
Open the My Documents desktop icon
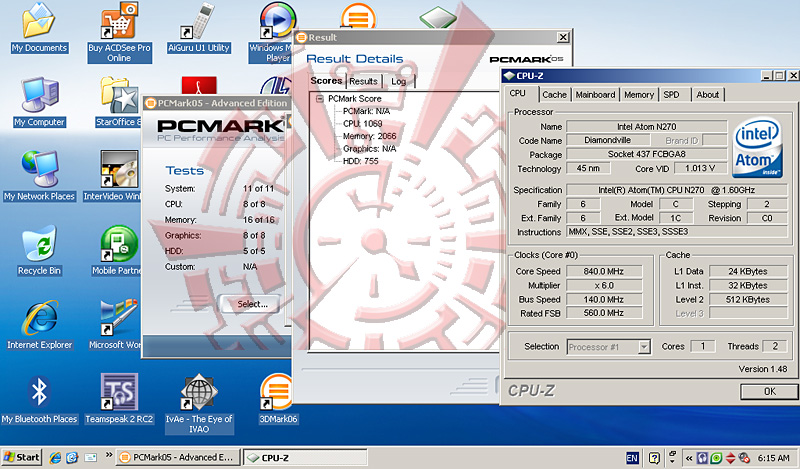39,28
